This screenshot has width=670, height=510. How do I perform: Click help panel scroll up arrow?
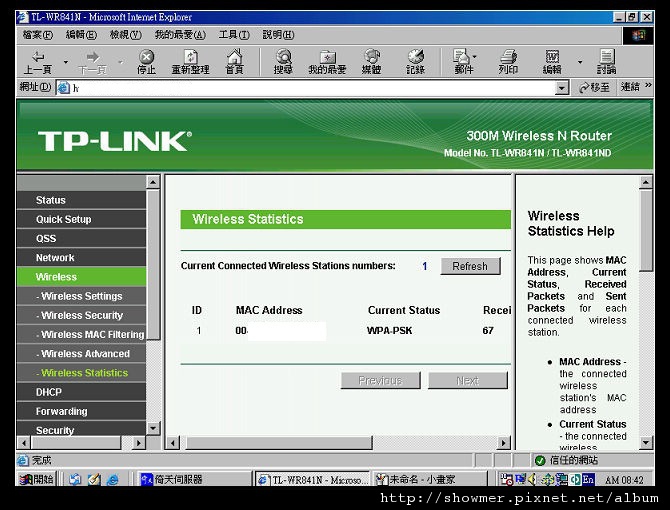(x=646, y=182)
